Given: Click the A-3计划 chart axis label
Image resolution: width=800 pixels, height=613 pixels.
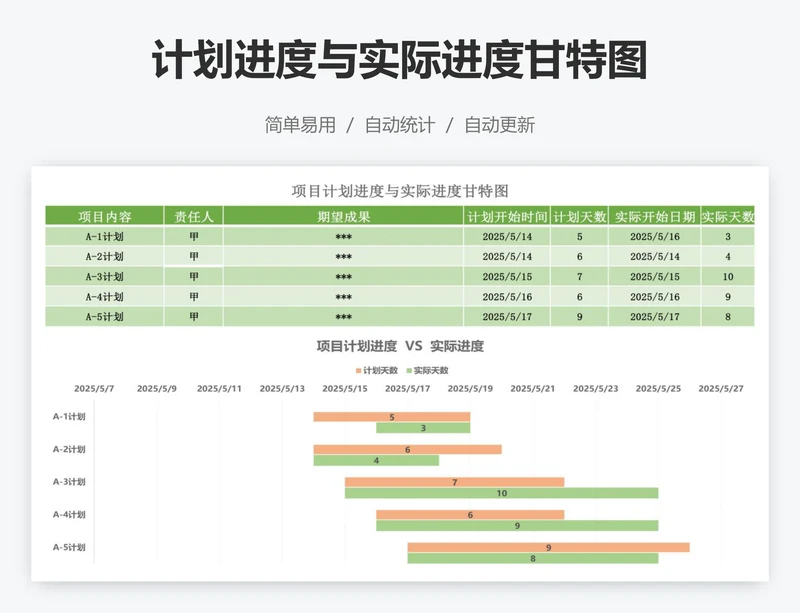Looking at the screenshot, I should pos(69,482).
